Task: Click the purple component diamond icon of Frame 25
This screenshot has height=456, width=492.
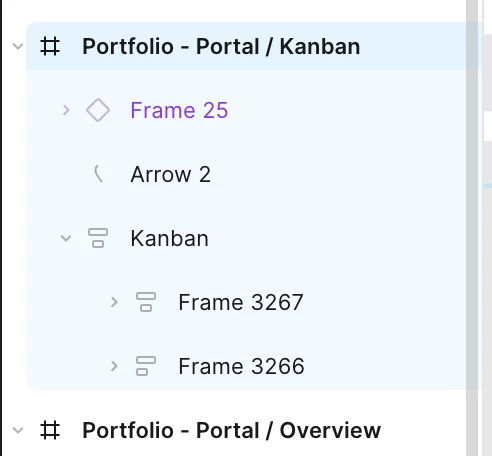Action: click(98, 110)
